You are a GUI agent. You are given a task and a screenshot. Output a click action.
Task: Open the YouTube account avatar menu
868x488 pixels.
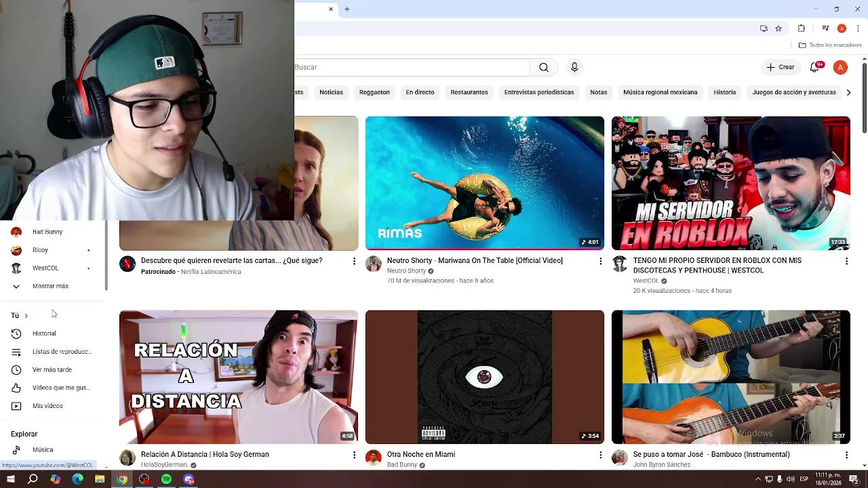840,67
